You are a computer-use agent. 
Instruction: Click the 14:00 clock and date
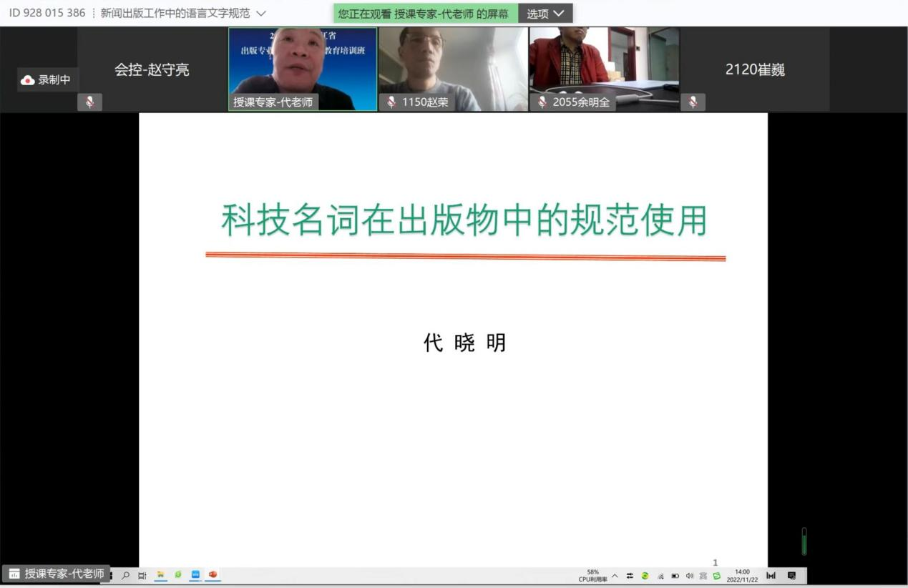tap(743, 576)
